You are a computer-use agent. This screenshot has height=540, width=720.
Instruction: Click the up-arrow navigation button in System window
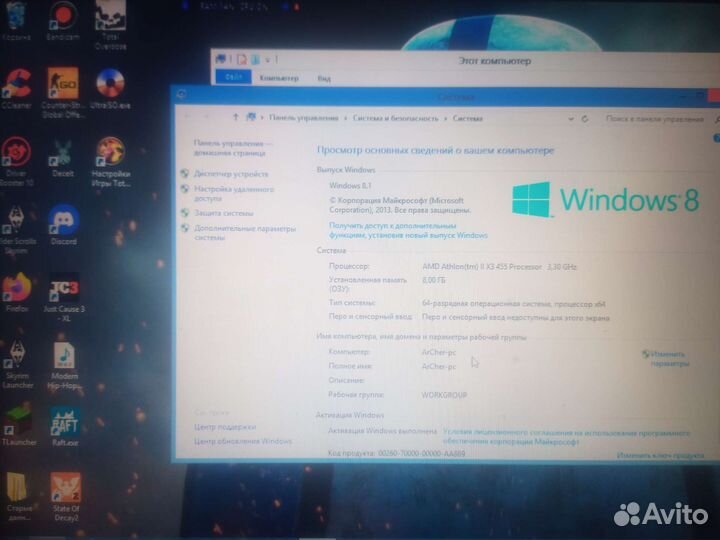(x=236, y=118)
